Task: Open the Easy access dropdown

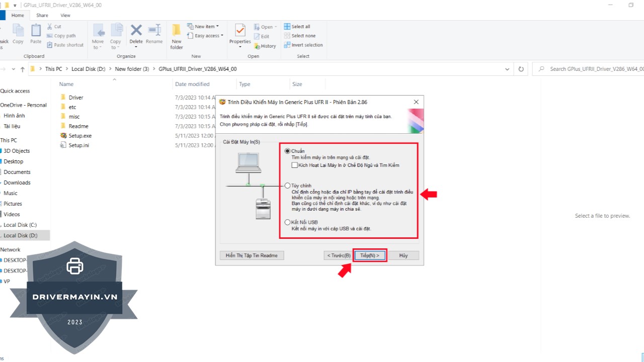Action: click(206, 36)
